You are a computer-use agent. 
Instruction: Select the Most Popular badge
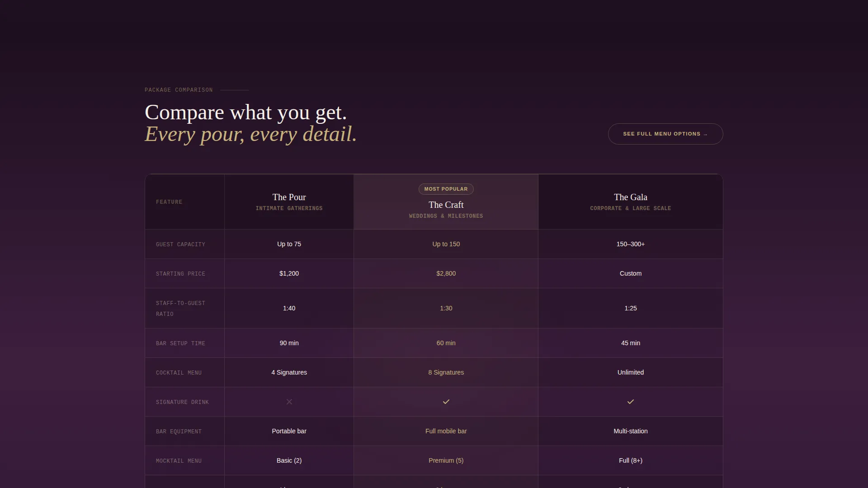[446, 189]
